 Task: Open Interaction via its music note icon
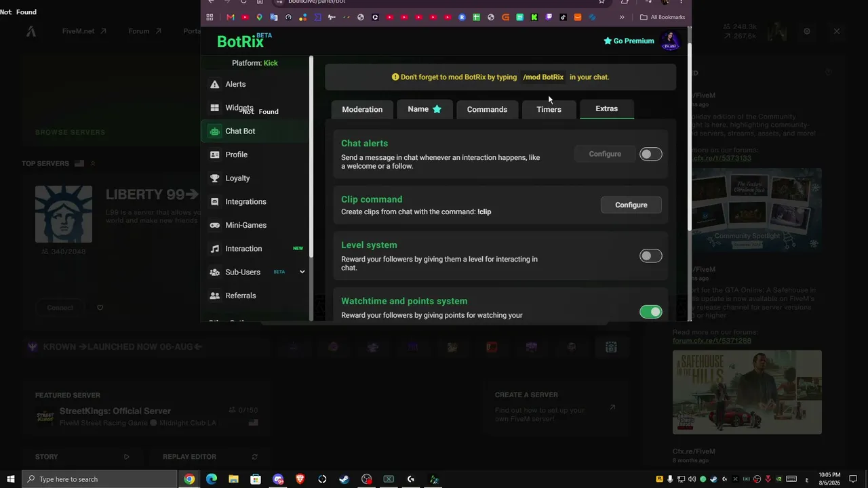[215, 249]
